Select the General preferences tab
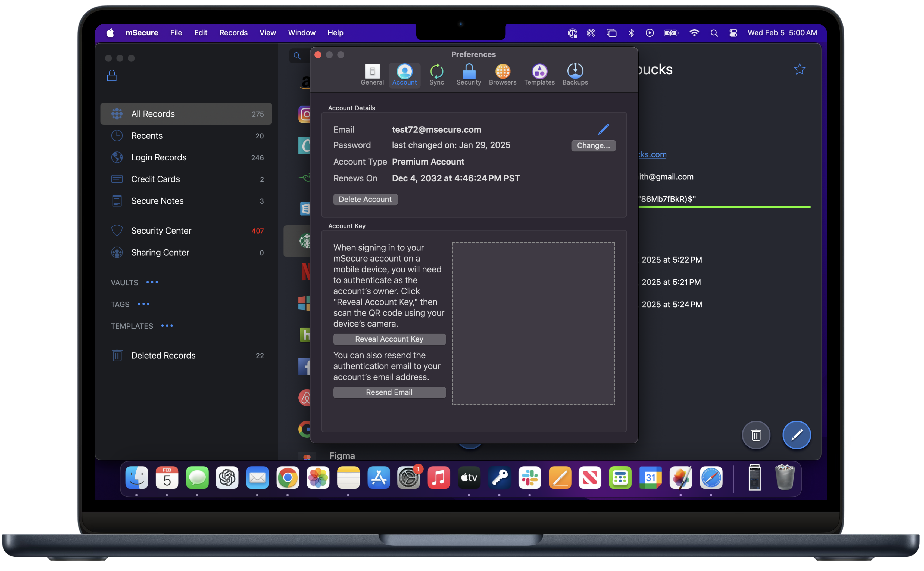924x571 pixels. [372, 75]
